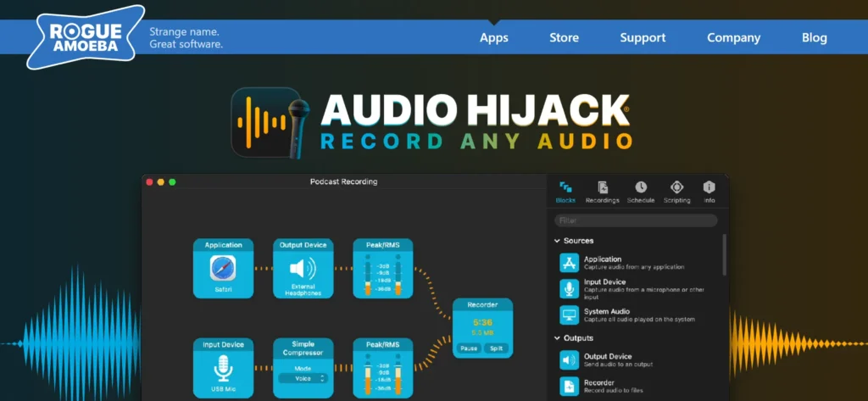868x401 pixels.
Task: Select the Application source block icon
Action: pos(569,263)
